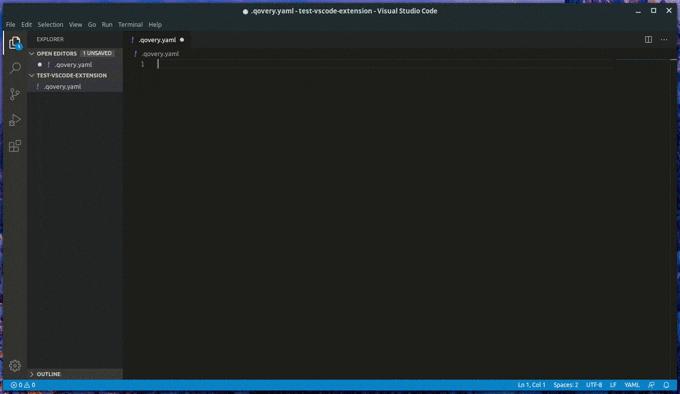Select the .qovery.yaml editor tab
This screenshot has height=394, width=680.
click(157, 40)
